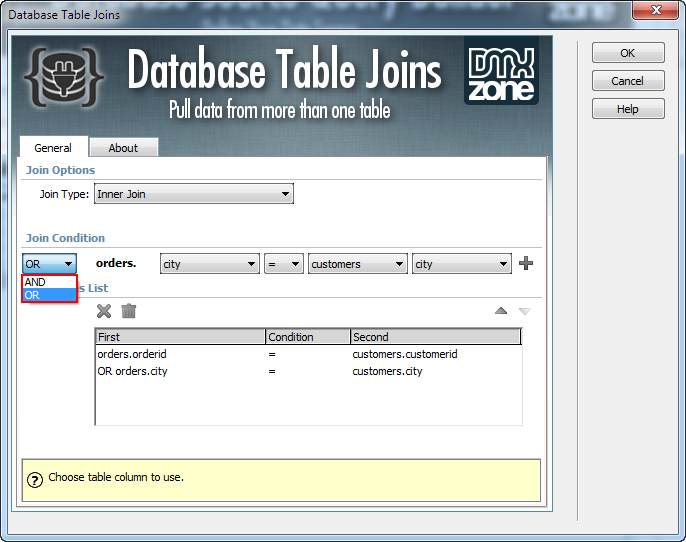Switch to the General tab
Image resolution: width=686 pixels, height=542 pixels.
pyautogui.click(x=53, y=147)
